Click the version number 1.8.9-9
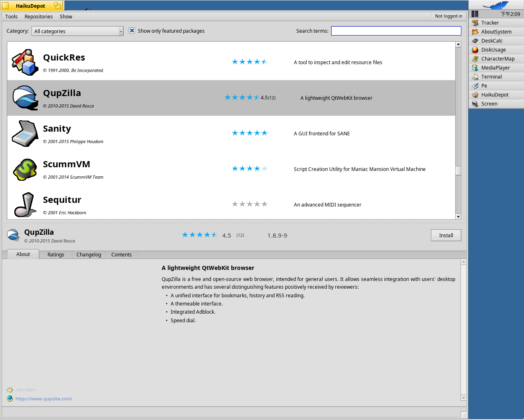Screen dimensions: 524x420 [x=277, y=236]
